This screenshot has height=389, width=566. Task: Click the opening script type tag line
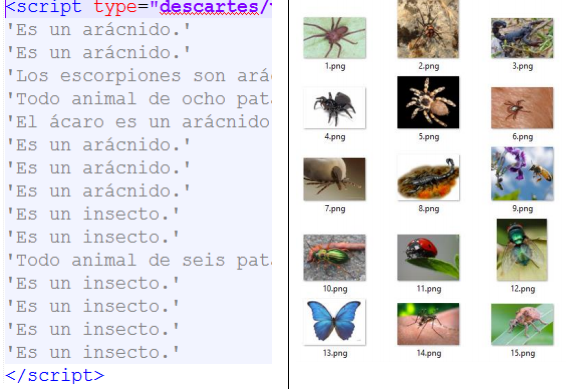pos(139,8)
